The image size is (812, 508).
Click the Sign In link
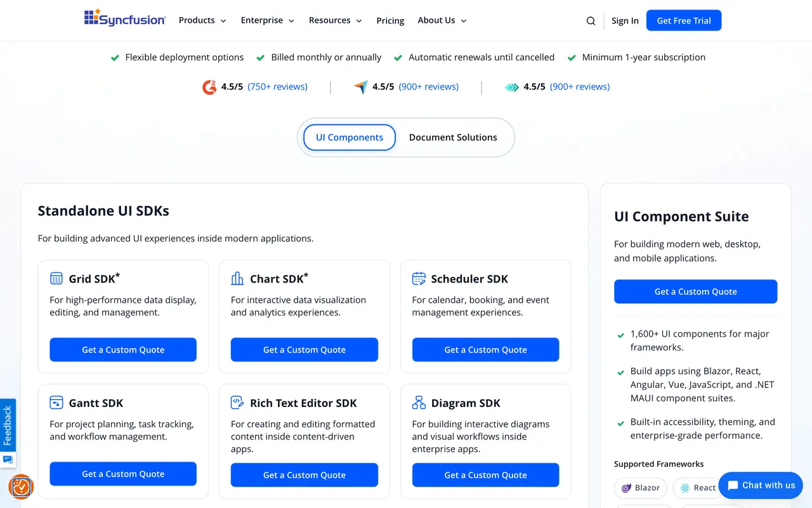(x=625, y=21)
